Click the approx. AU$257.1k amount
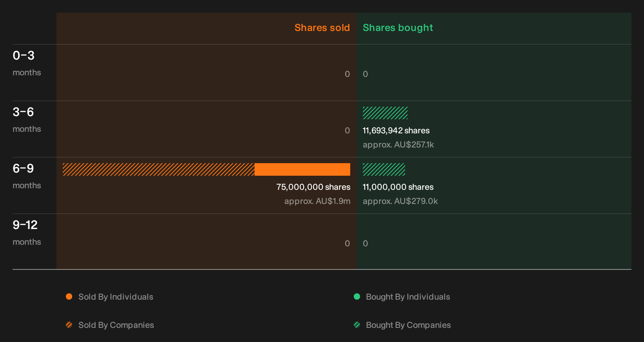644x342 pixels. pyautogui.click(x=398, y=145)
